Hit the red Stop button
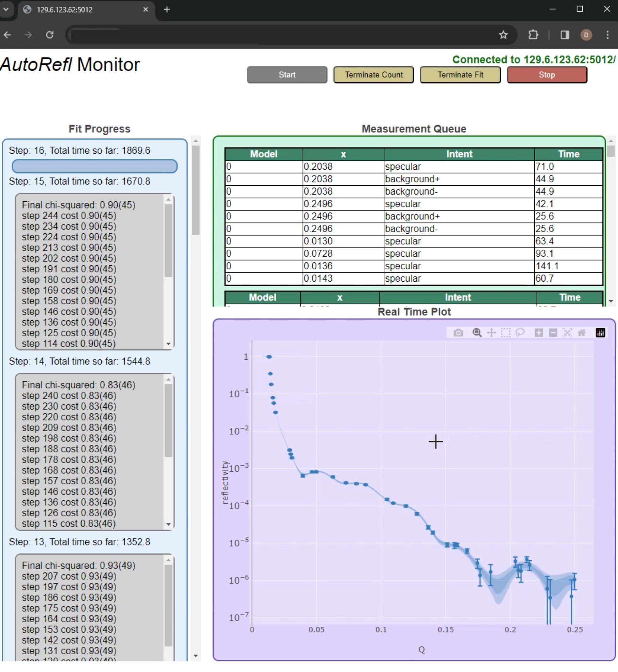 click(547, 75)
